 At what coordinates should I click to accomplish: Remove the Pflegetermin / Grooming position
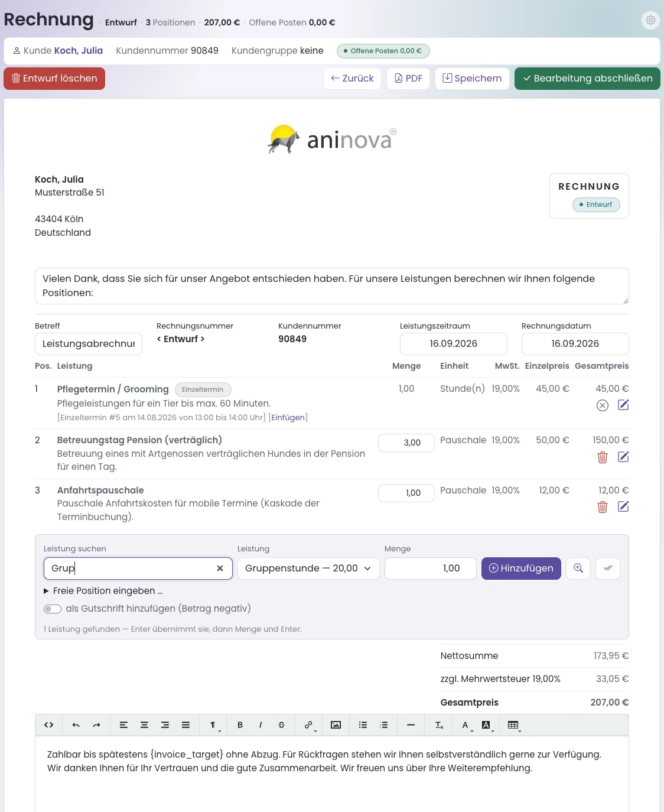(x=603, y=405)
